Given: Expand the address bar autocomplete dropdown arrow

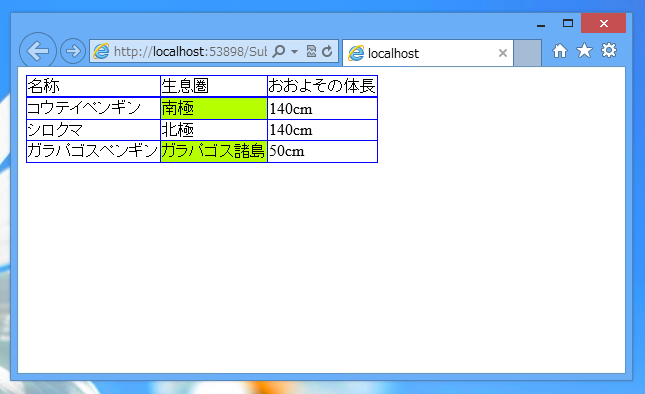Looking at the screenshot, I should (x=294, y=52).
